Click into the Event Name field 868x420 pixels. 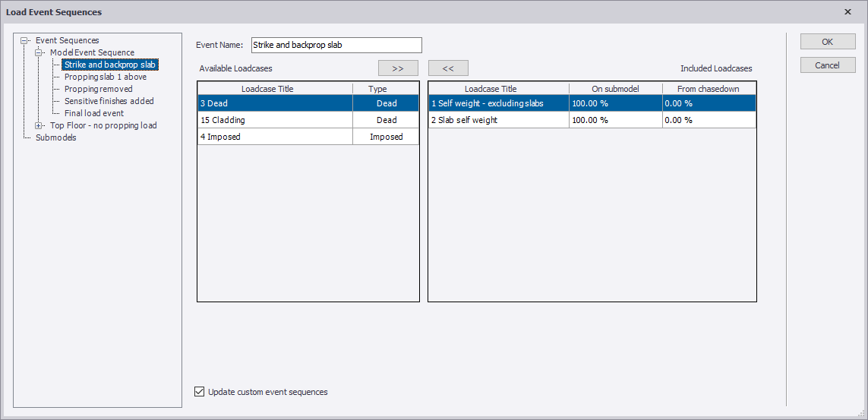coord(336,46)
